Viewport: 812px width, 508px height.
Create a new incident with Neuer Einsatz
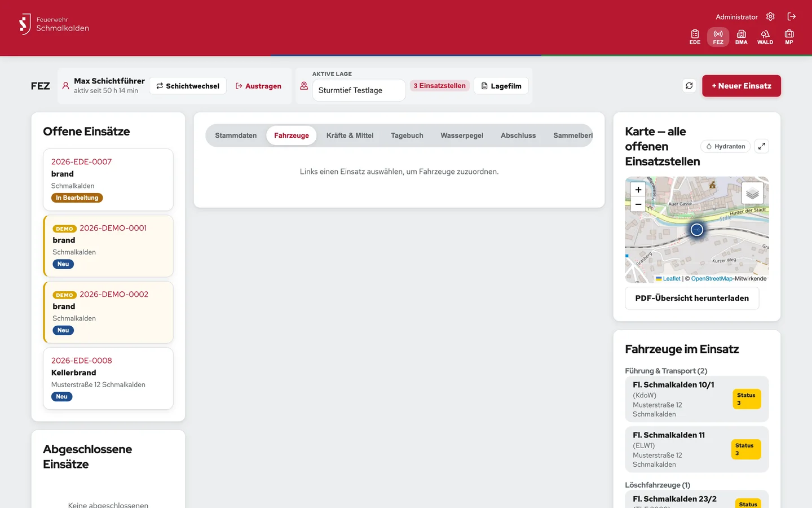(742, 86)
